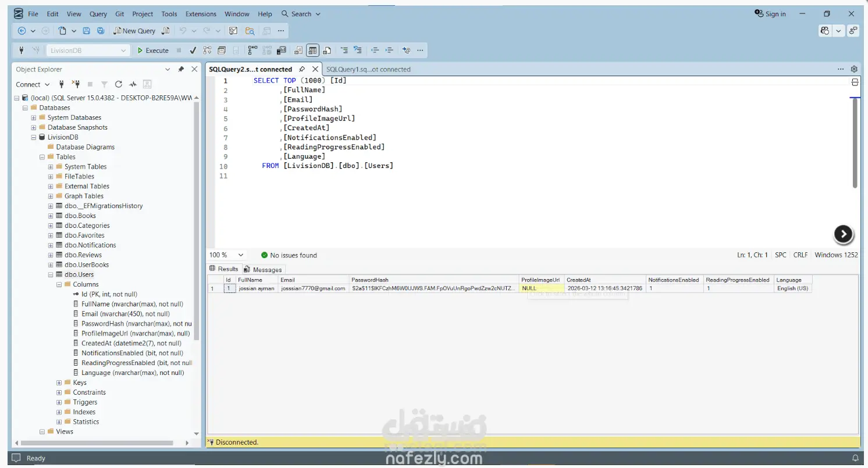Click the Save icon in the toolbar

87,31
